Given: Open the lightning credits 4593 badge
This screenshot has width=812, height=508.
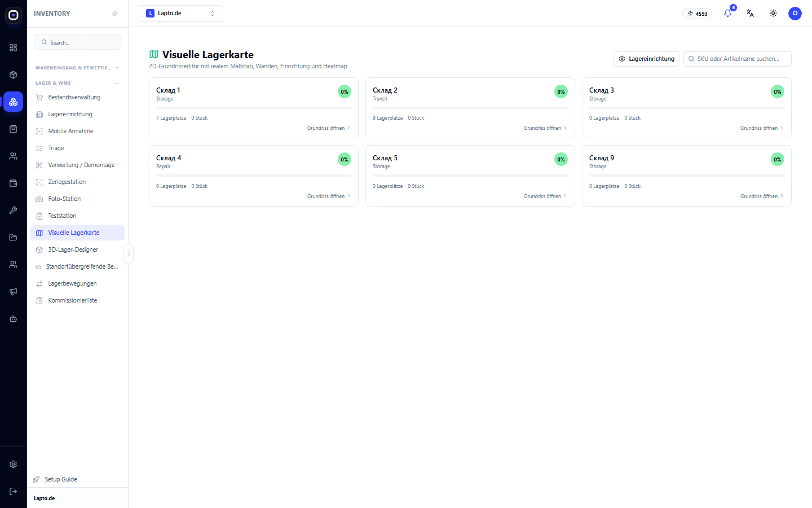Looking at the screenshot, I should 698,14.
